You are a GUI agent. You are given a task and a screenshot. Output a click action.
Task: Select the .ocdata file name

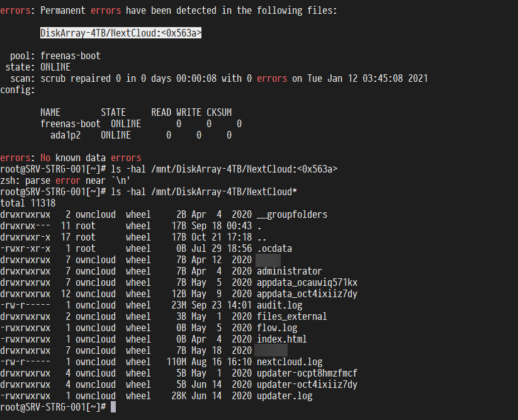274,249
